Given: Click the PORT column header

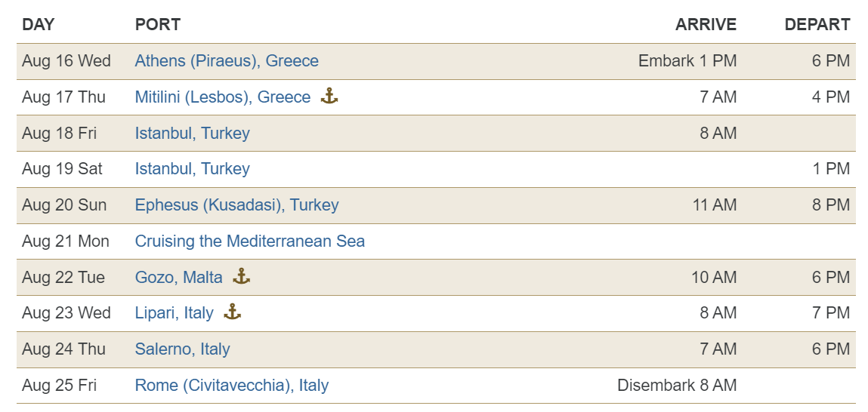Looking at the screenshot, I should (158, 24).
